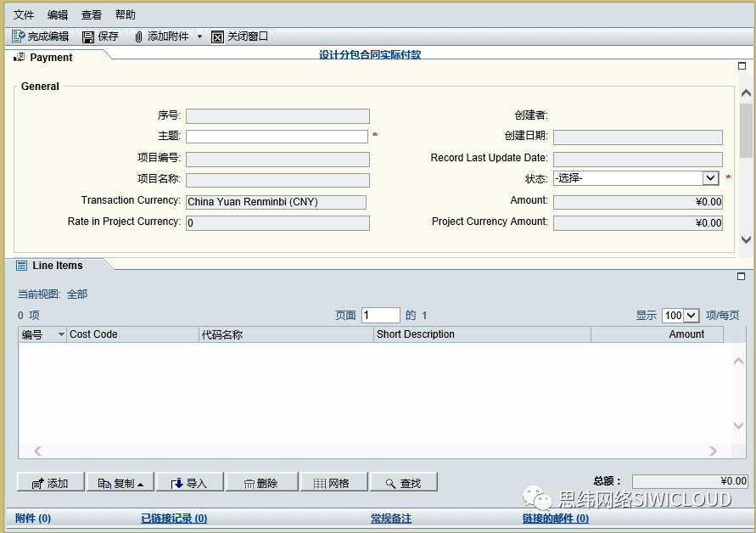Open the 文件 menu
This screenshot has width=756, height=533.
click(x=24, y=15)
